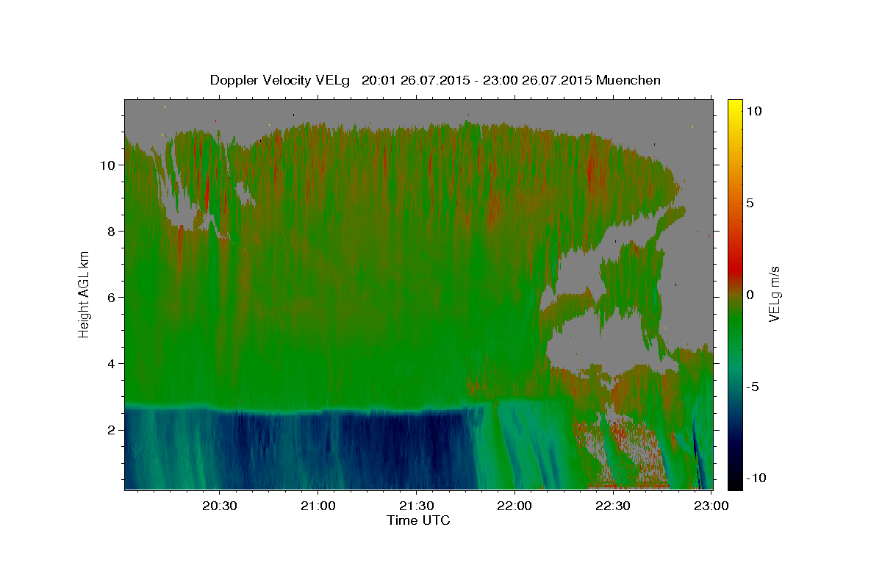The image size is (882, 588).
Task: Click the '21:00' time tick label
Action: 318,506
